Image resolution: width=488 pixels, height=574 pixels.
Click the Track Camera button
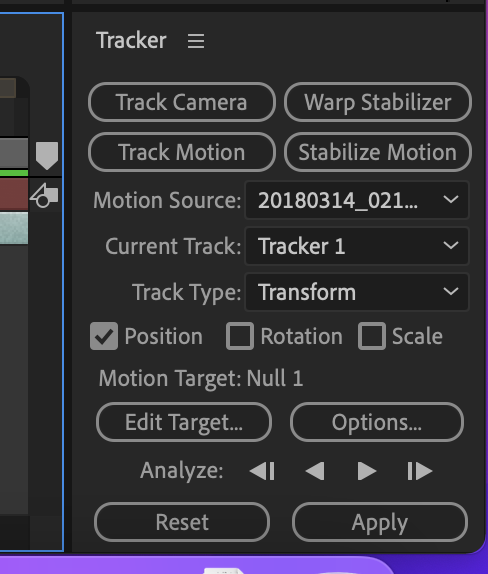[182, 102]
